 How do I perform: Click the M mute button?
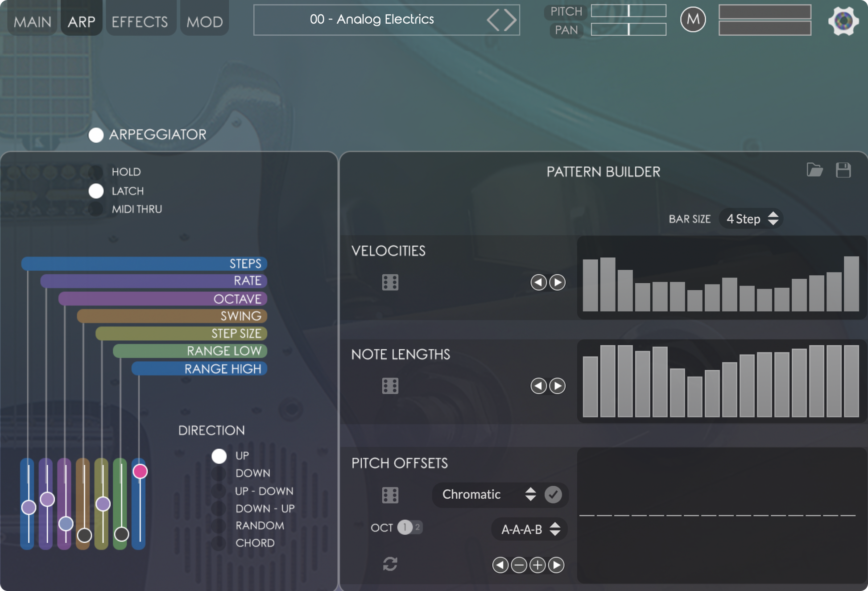[x=693, y=20]
